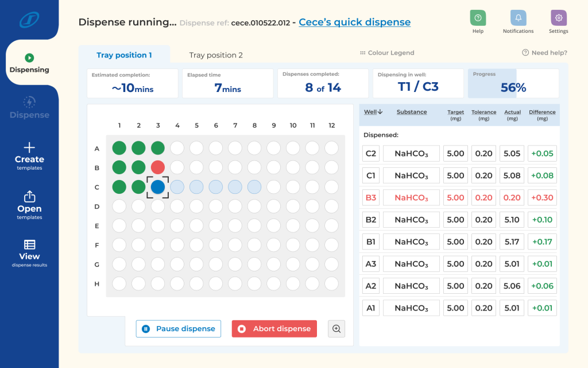
Task: Click the company logo at top left
Action: pos(29,20)
